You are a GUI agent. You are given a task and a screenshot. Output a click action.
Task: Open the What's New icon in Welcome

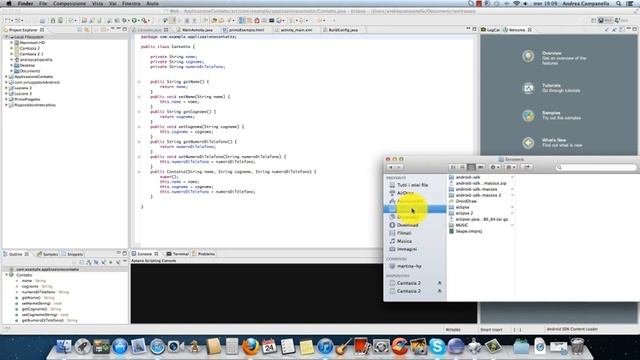pos(528,143)
